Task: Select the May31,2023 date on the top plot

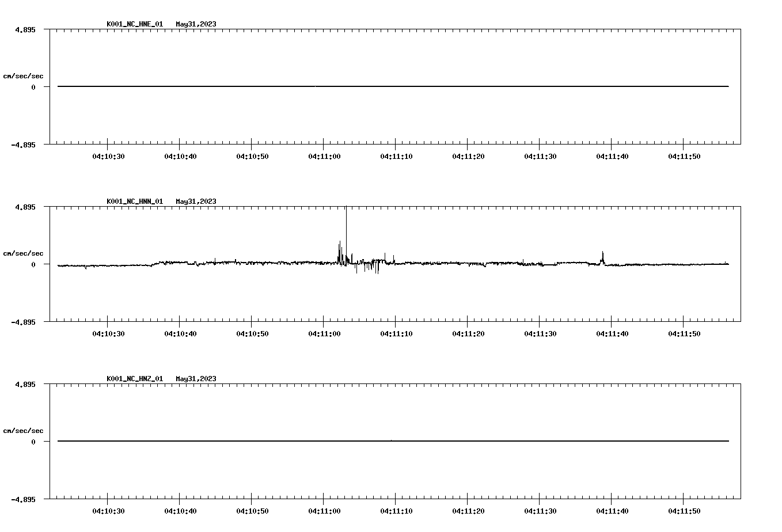Action: [196, 24]
